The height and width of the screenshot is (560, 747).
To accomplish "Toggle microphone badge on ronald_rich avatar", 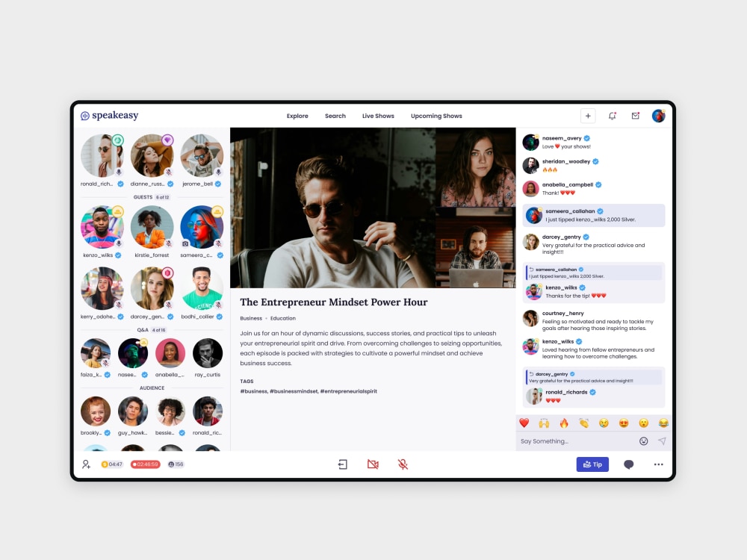I will coord(119,172).
